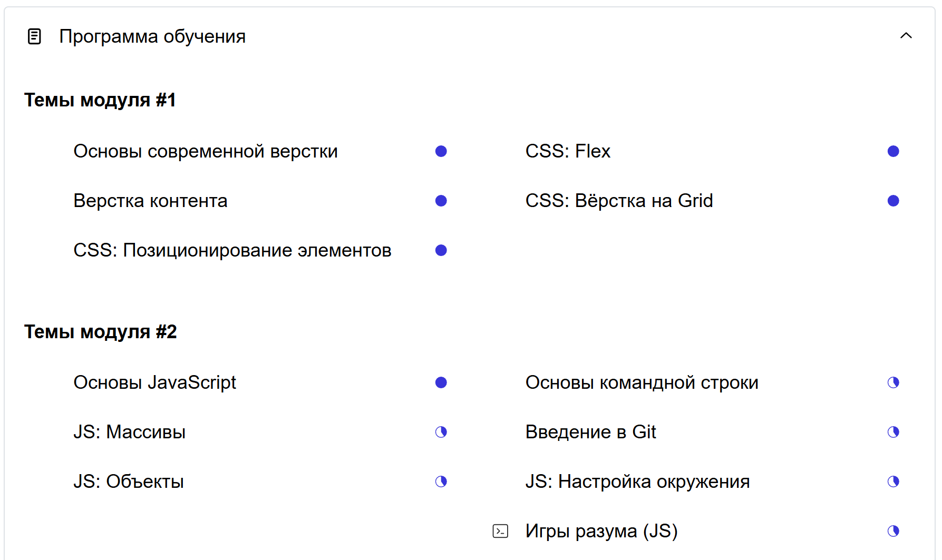Click the Темы модуля #2 heading
942x560 pixels.
[100, 332]
